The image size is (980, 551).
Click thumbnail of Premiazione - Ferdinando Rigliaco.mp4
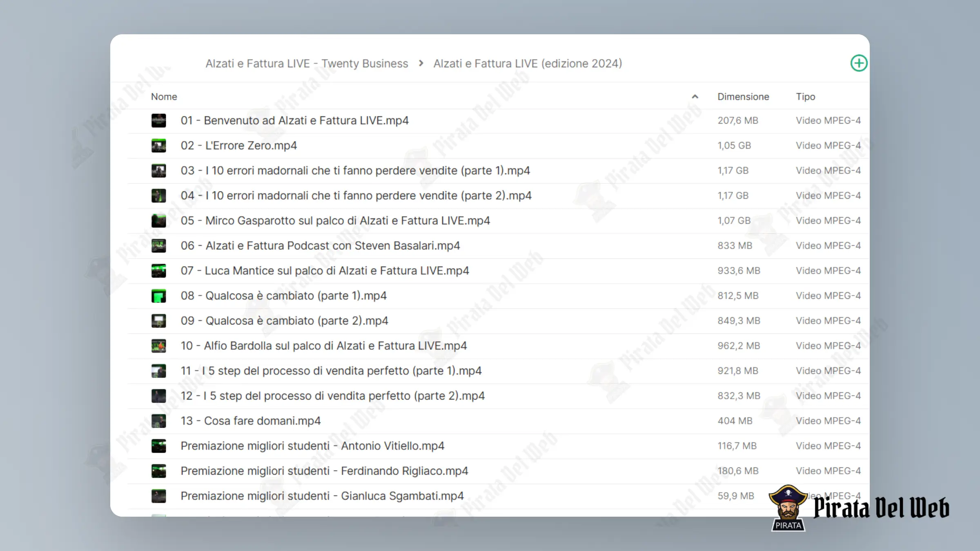[158, 471]
